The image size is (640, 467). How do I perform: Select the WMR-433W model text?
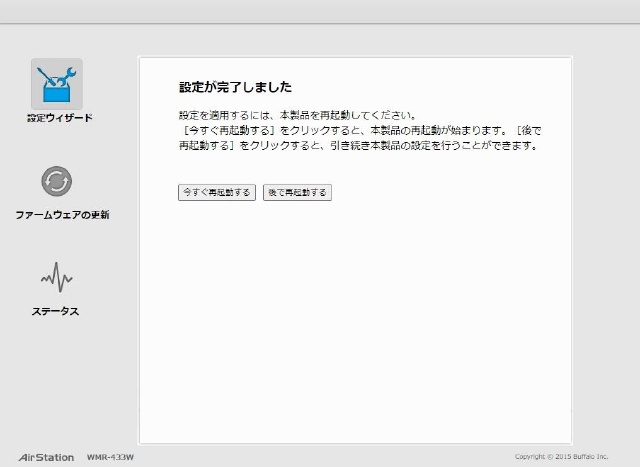[x=110, y=457]
